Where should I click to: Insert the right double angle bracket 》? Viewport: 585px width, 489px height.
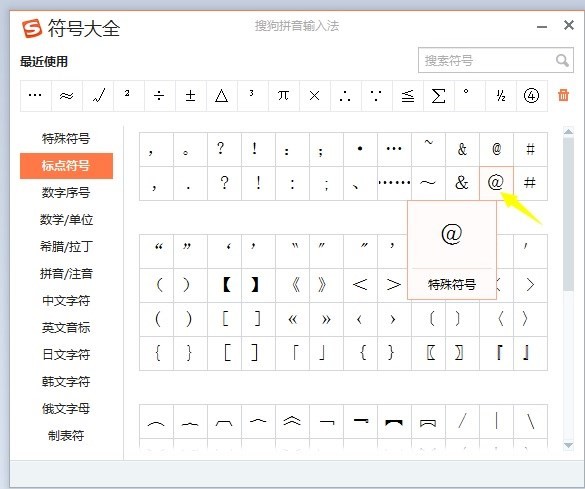pyautogui.click(x=326, y=285)
